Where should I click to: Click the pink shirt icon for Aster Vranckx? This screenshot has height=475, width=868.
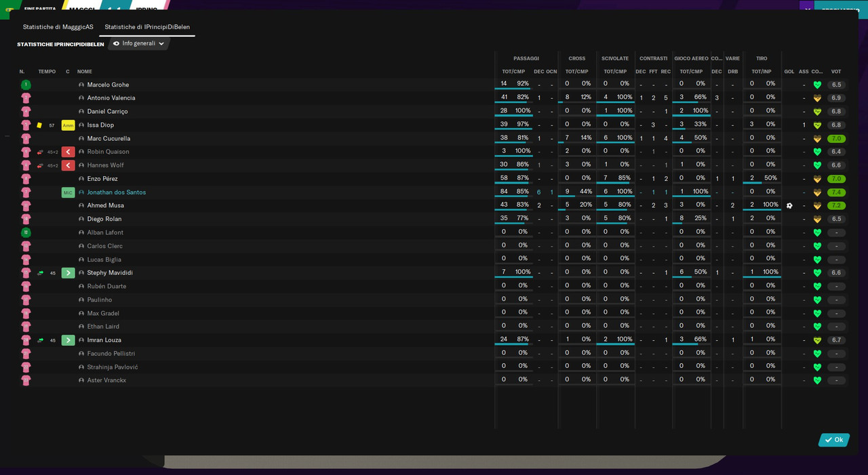[26, 380]
